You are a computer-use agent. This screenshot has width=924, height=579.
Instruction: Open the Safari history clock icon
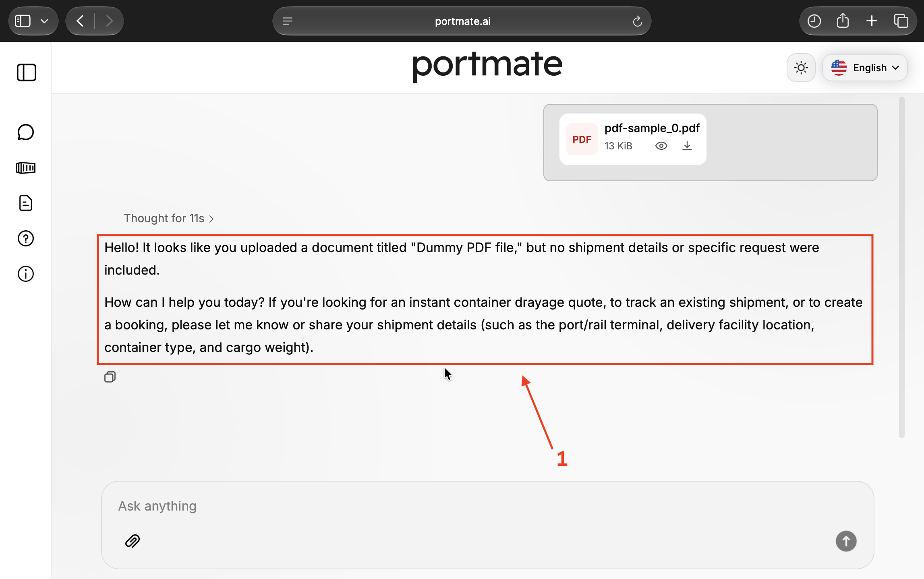click(814, 21)
